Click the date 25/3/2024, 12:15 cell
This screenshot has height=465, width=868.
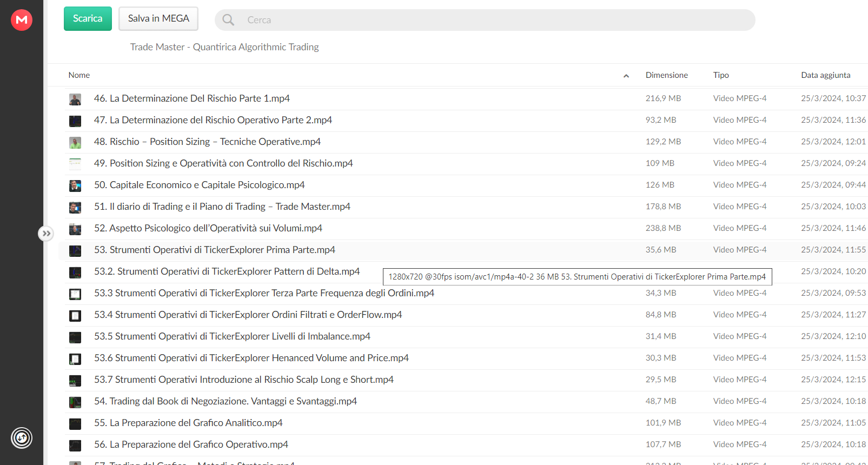tap(833, 380)
